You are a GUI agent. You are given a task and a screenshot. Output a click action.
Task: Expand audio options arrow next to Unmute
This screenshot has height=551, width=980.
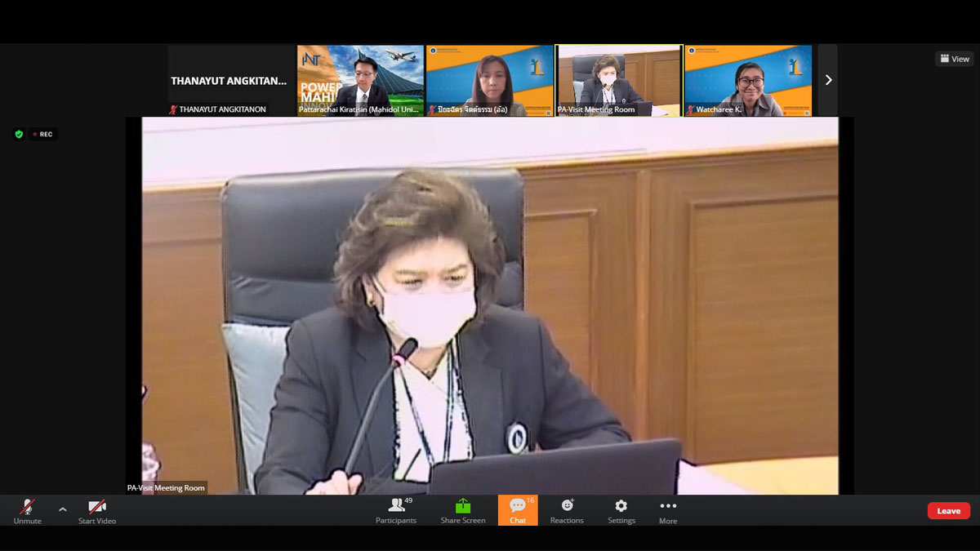[x=62, y=509]
